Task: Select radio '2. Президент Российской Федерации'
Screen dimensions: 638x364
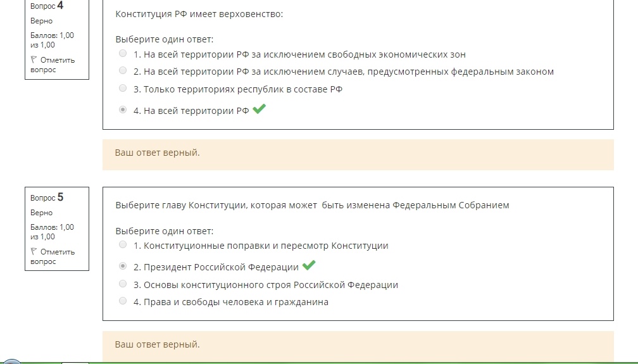Action: coord(123,266)
